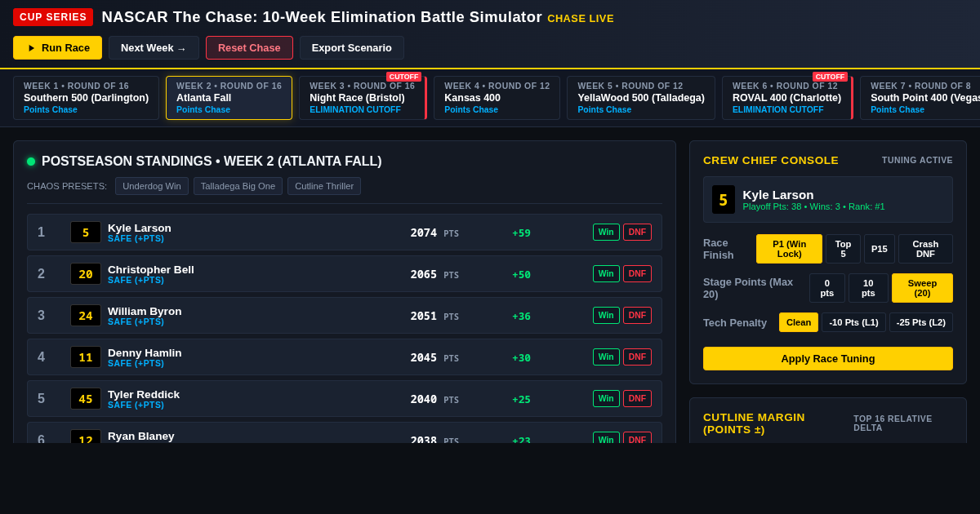Advance with the Next Week button
Image resolution: width=980 pixels, height=514 pixels.
pos(154,47)
